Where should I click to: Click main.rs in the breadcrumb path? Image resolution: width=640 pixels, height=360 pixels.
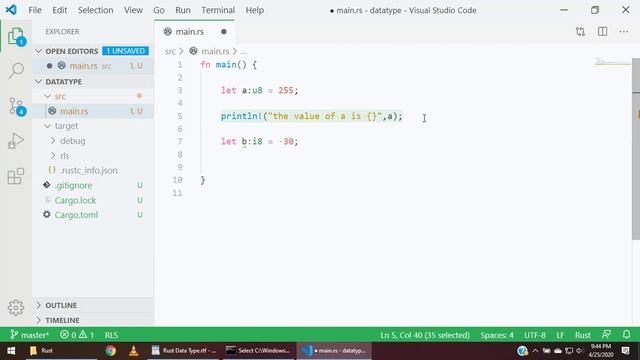pyautogui.click(x=215, y=51)
